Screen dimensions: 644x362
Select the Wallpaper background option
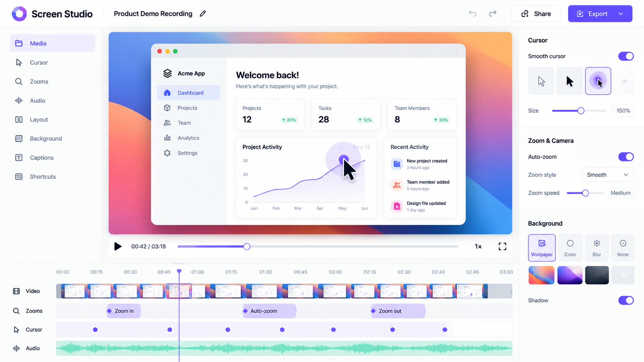(542, 248)
